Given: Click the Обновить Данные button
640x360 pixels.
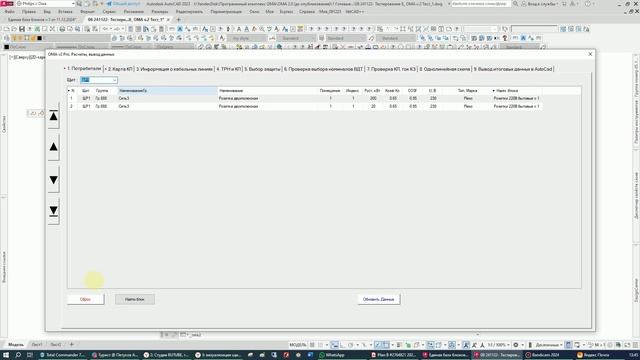Looking at the screenshot, I should [378, 299].
